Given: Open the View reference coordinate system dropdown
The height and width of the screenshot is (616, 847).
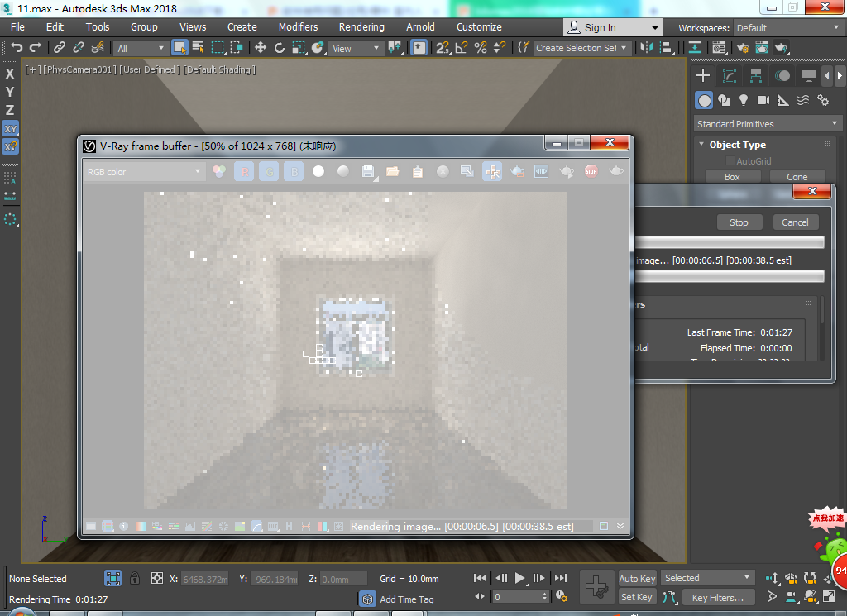Looking at the screenshot, I should 356,48.
